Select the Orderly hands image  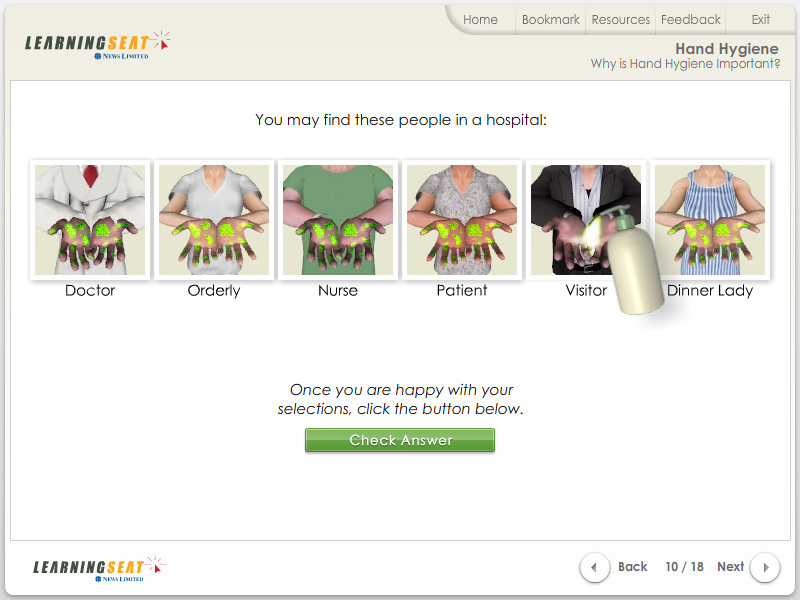pos(214,220)
